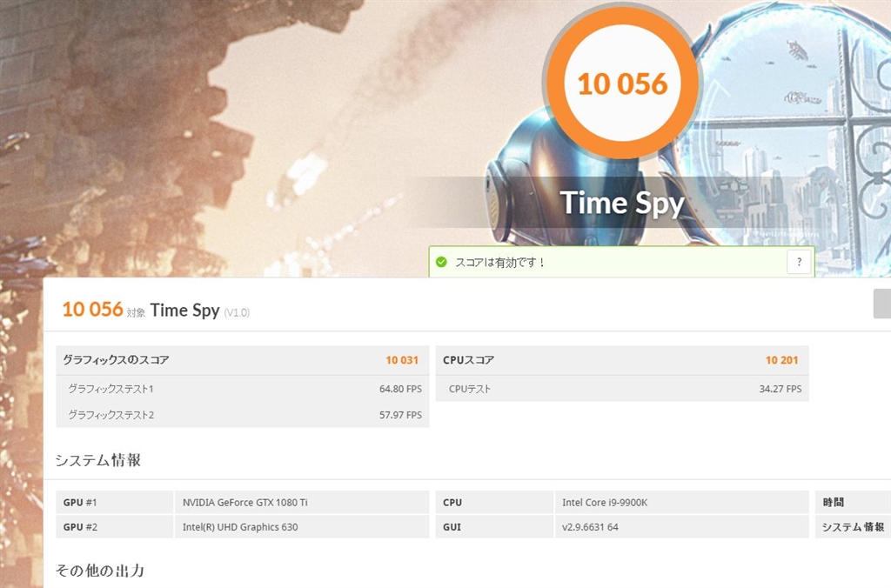Click the 10 056 score heading text
891x588 pixels.
coord(92,309)
